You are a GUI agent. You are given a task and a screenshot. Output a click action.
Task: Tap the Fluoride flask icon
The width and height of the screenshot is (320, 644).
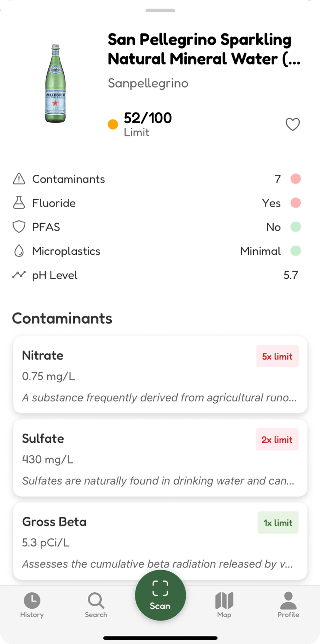(19, 203)
